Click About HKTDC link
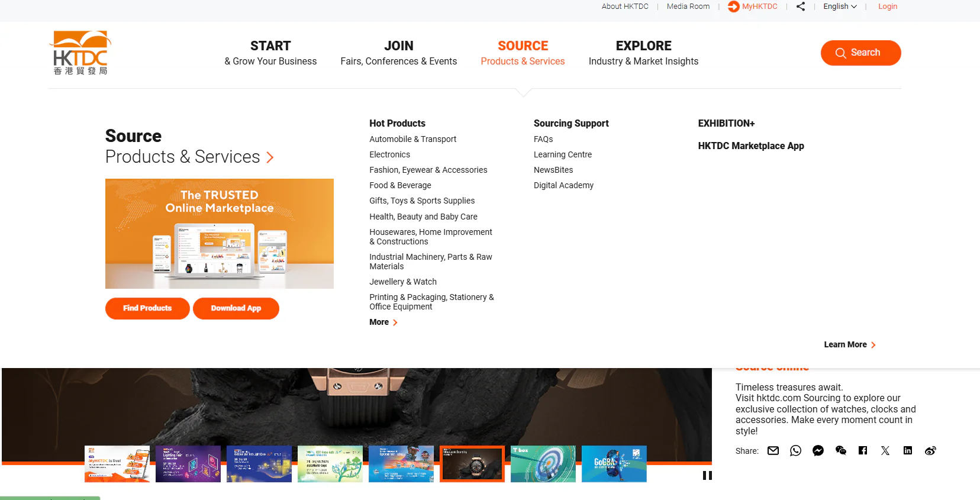The width and height of the screenshot is (980, 500). pyautogui.click(x=625, y=7)
